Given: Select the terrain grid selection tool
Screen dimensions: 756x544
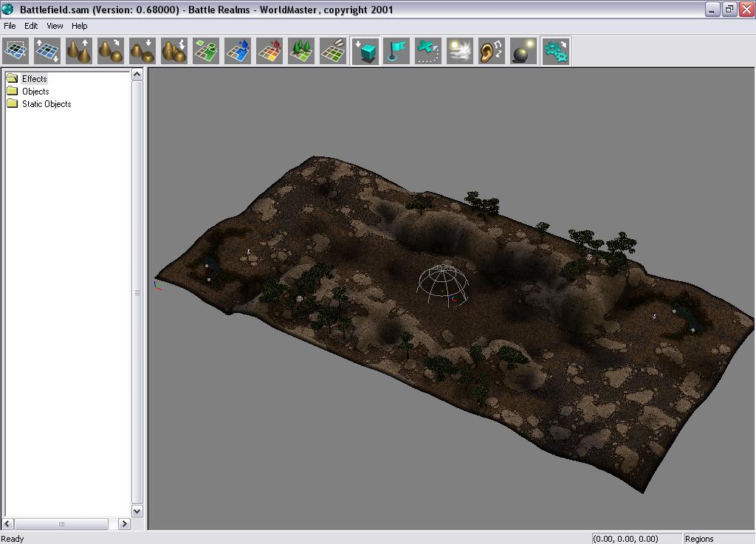Looking at the screenshot, I should pyautogui.click(x=16, y=52).
